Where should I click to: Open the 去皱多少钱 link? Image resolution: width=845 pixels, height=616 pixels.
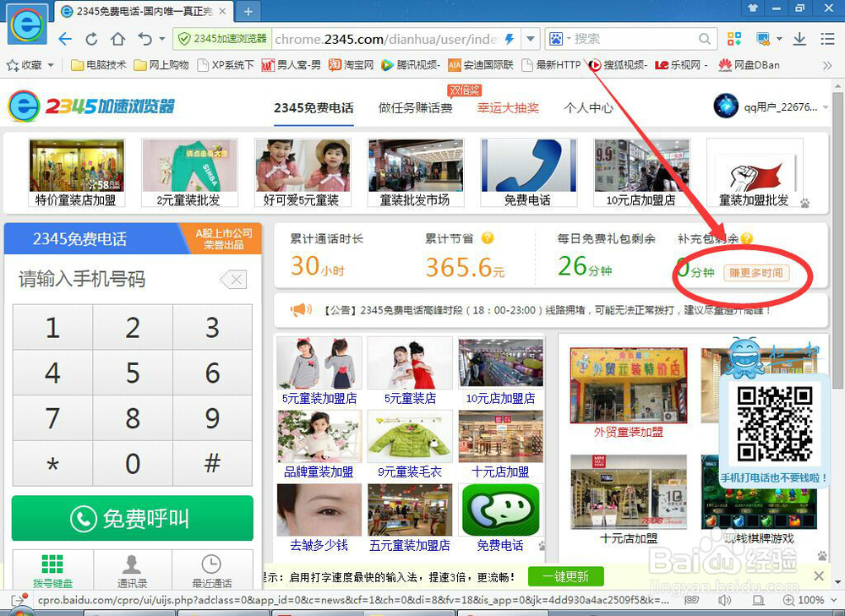coord(319,545)
